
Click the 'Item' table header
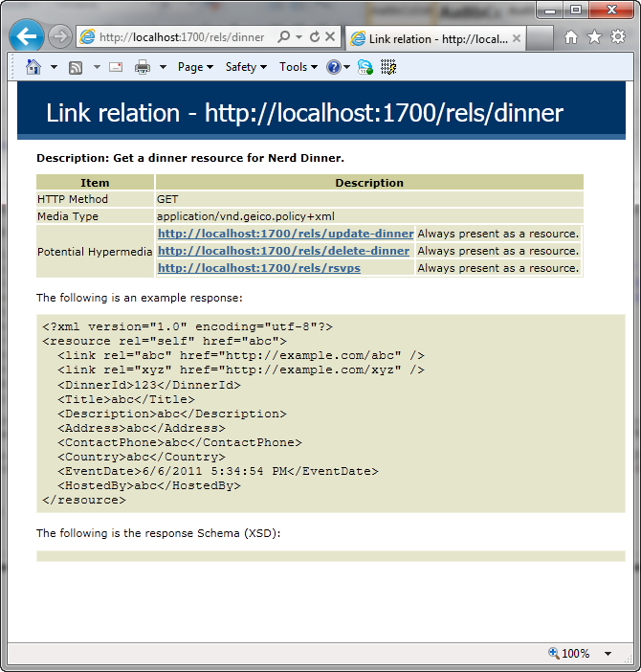click(x=95, y=183)
